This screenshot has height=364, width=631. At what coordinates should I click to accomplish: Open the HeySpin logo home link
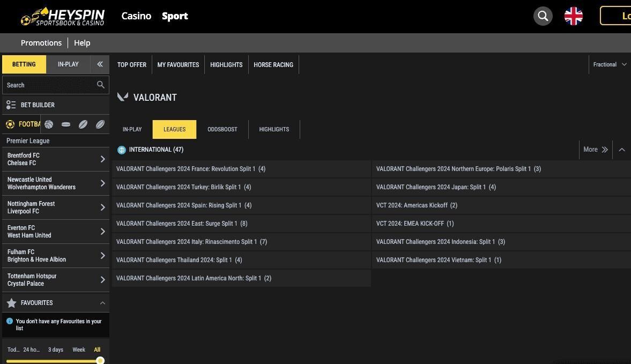coord(63,16)
